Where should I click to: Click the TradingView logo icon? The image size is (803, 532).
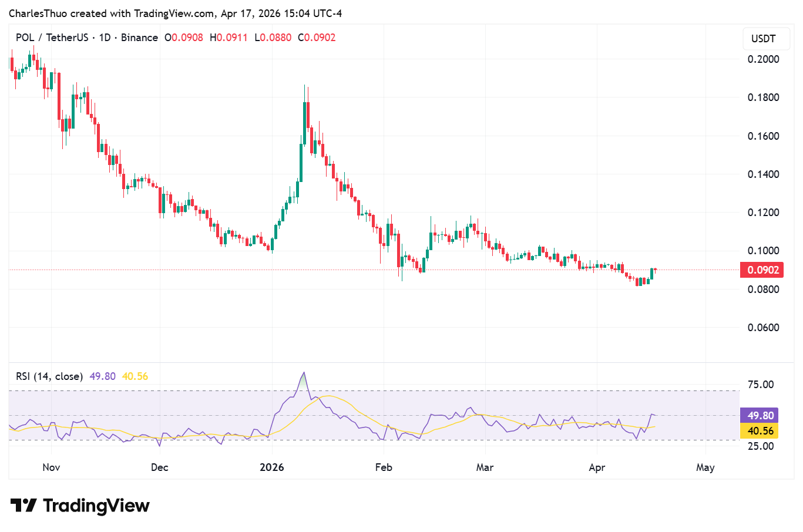[23, 506]
